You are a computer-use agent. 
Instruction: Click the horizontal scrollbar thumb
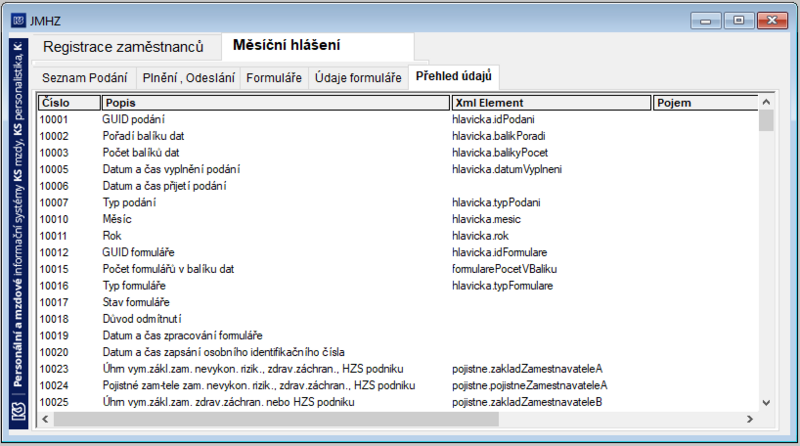tap(276, 419)
